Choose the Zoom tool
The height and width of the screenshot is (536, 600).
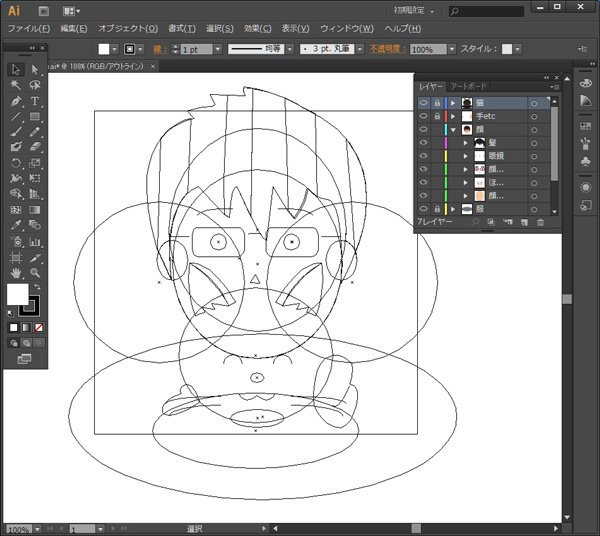[35, 273]
